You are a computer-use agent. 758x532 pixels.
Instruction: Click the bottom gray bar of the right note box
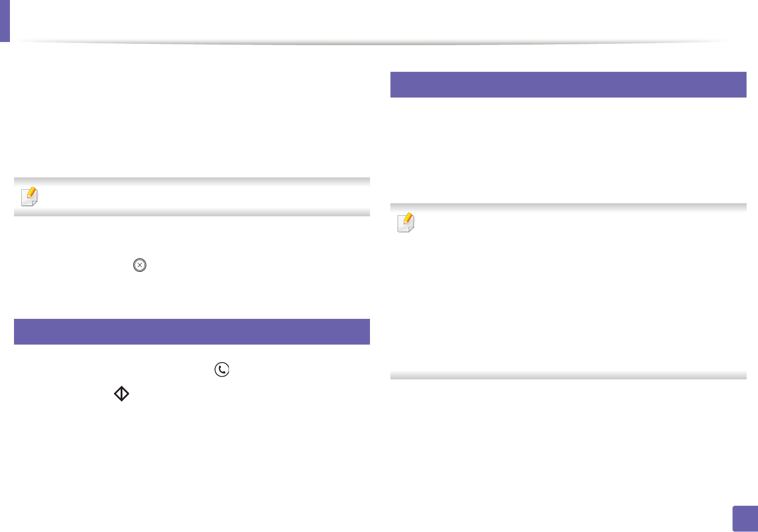pyautogui.click(x=568, y=375)
